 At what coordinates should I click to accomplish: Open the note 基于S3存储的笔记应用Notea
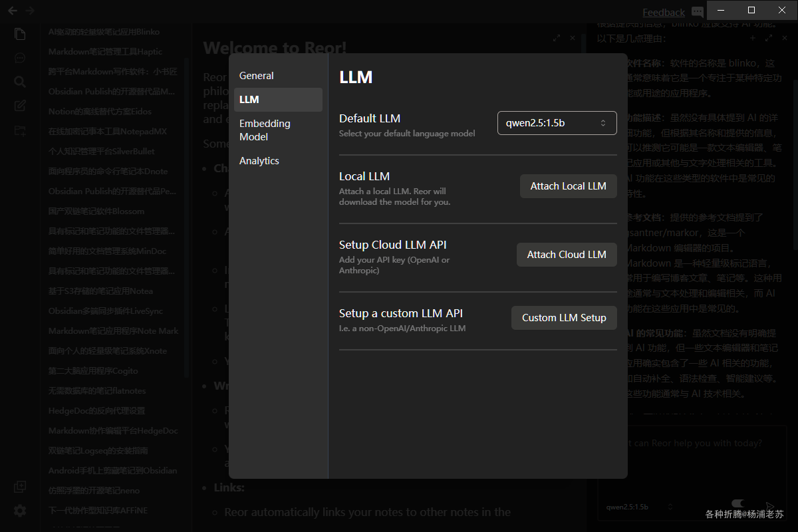click(x=100, y=291)
